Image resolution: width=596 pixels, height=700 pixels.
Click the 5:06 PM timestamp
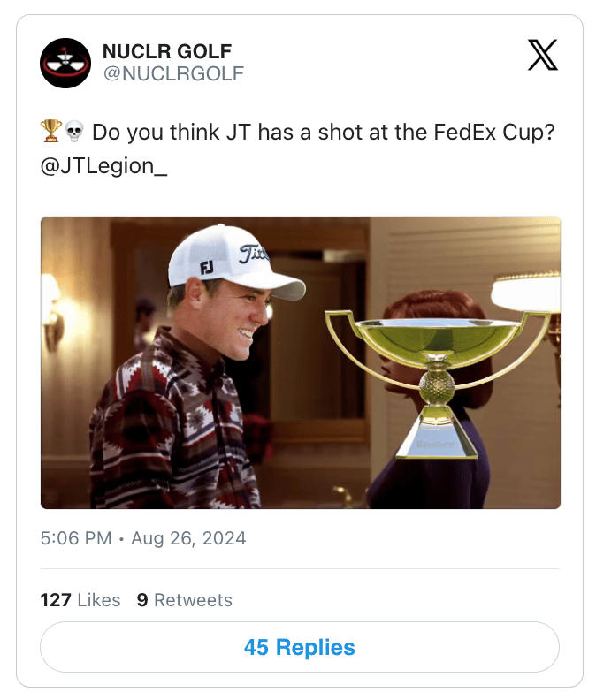76,537
